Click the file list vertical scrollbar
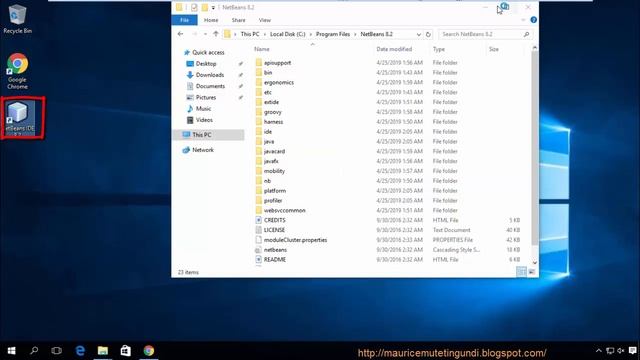 pyautogui.click(x=535, y=149)
